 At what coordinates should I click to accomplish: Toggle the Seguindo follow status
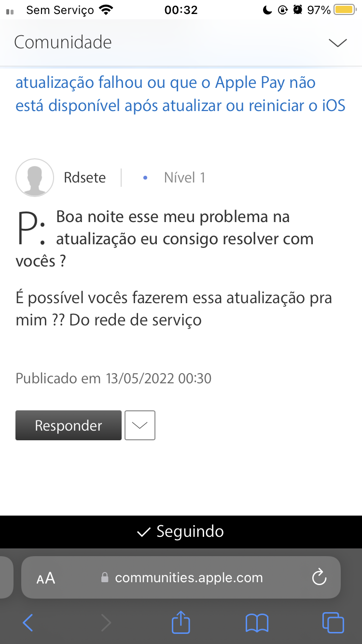(x=181, y=532)
